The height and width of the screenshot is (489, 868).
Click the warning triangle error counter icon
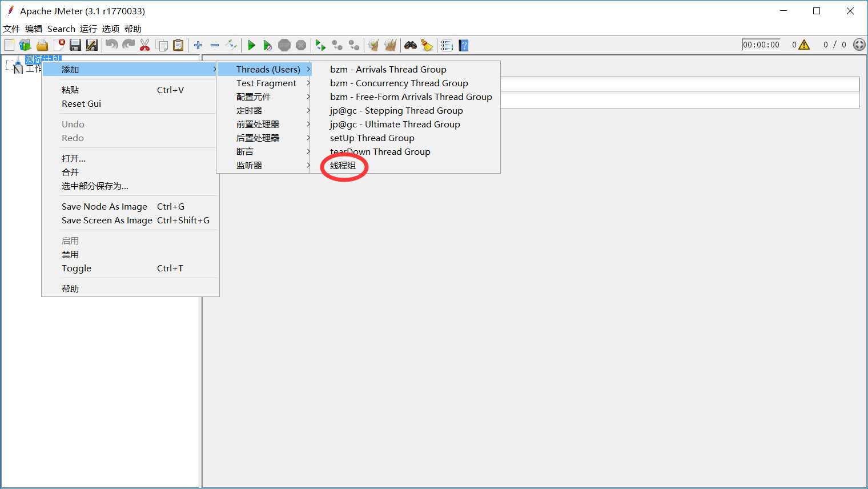(x=804, y=45)
